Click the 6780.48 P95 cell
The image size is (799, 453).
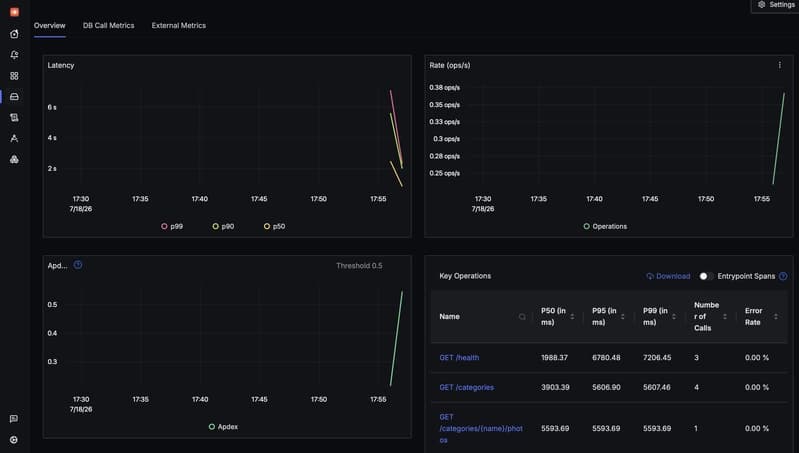point(606,358)
